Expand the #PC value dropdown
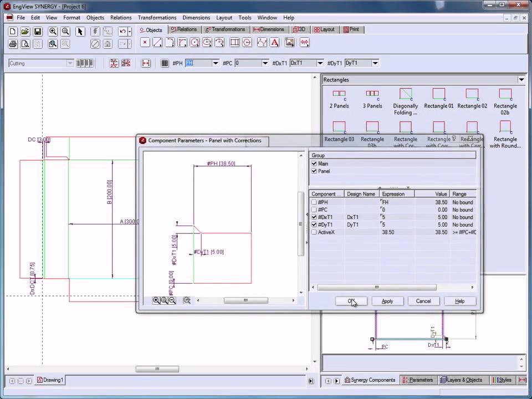 coord(265,63)
